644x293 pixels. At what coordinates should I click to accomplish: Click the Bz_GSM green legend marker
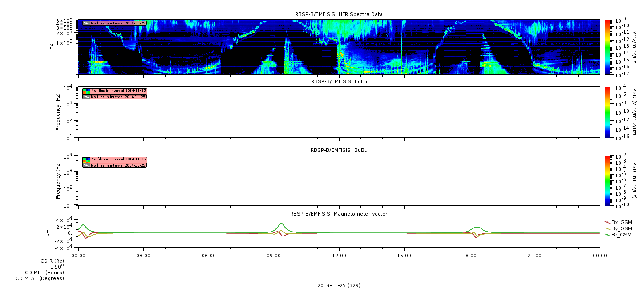click(x=608, y=234)
